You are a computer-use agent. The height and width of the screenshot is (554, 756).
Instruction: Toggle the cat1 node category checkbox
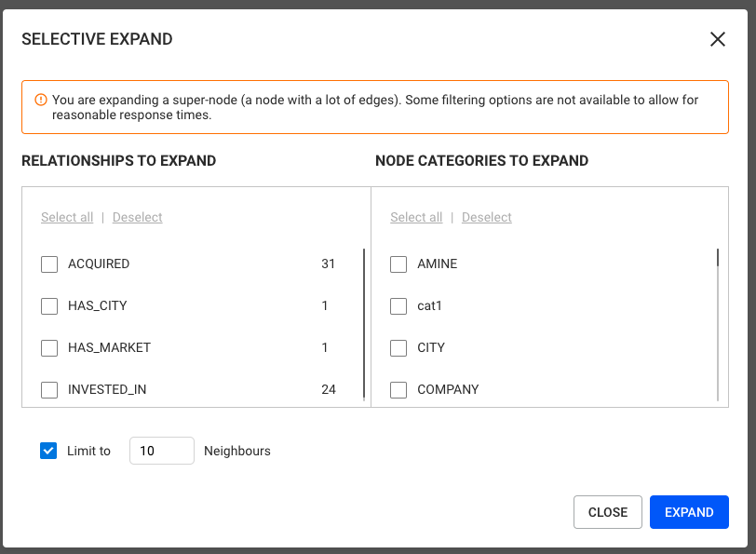click(398, 306)
